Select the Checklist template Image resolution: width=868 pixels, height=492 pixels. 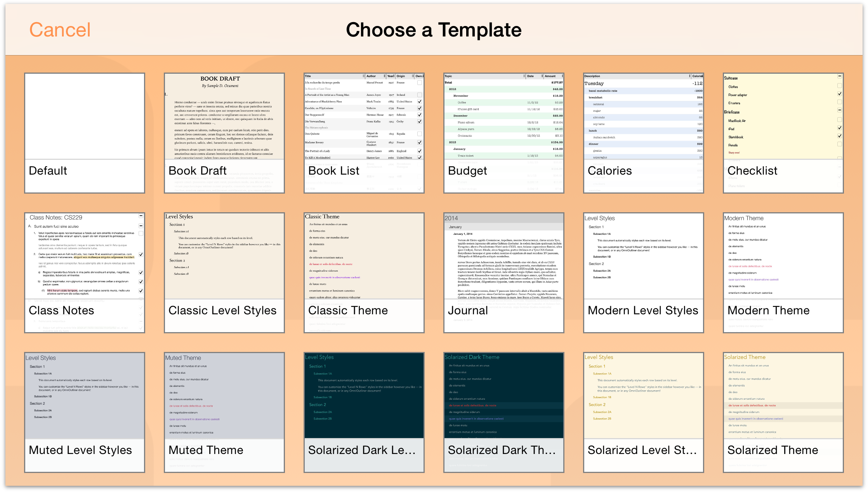[x=783, y=133]
